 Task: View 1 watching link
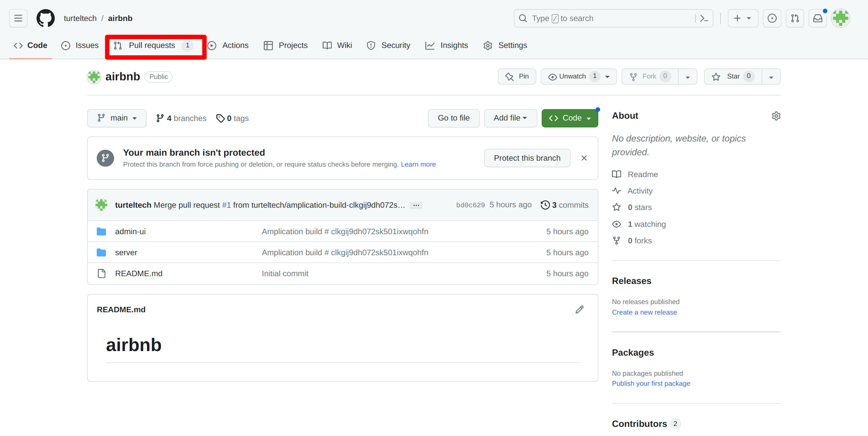pyautogui.click(x=639, y=224)
